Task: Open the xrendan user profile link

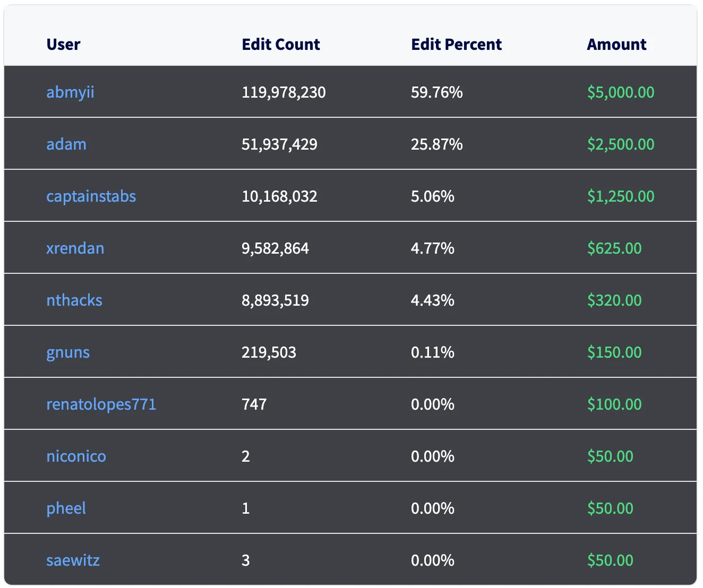Action: tap(75, 248)
